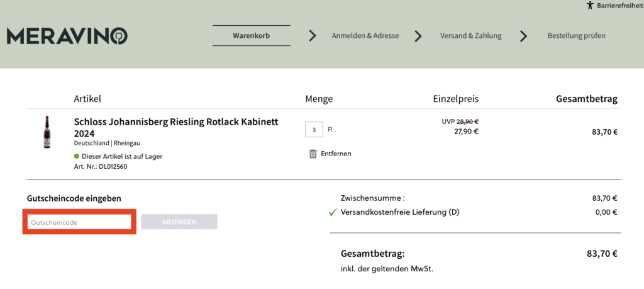Go to the Bestellung prüfen step
Screen dimensions: 644x289
(576, 36)
